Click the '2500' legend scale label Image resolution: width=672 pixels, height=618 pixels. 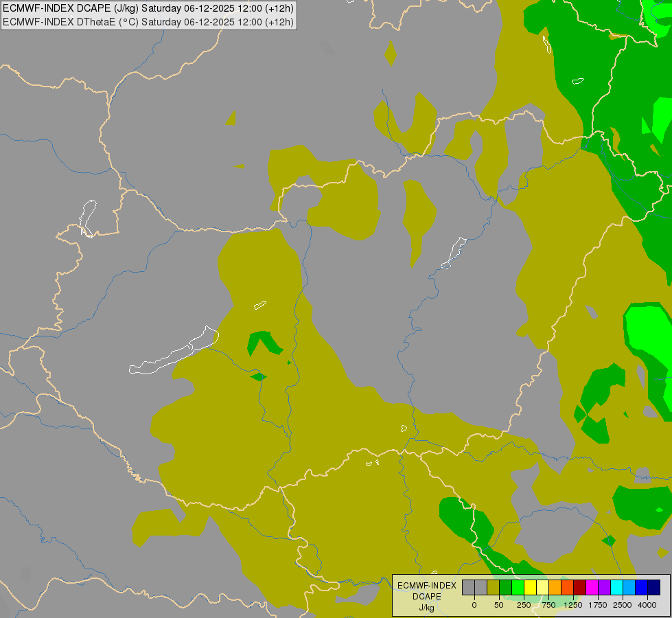(x=623, y=605)
